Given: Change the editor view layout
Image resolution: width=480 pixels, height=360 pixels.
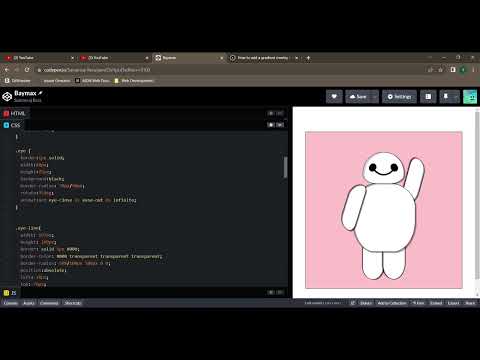Looking at the screenshot, I should 428,97.
